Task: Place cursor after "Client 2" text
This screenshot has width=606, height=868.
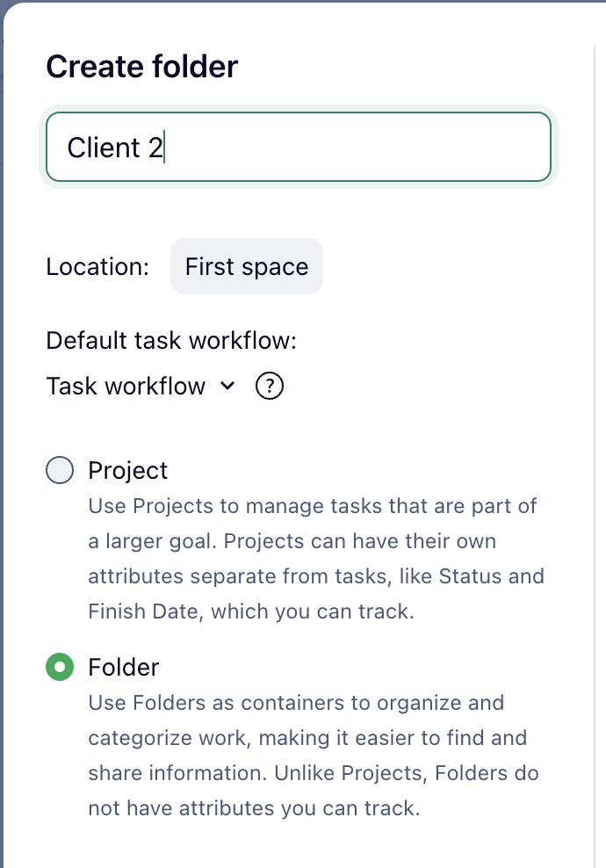Action: (165, 148)
